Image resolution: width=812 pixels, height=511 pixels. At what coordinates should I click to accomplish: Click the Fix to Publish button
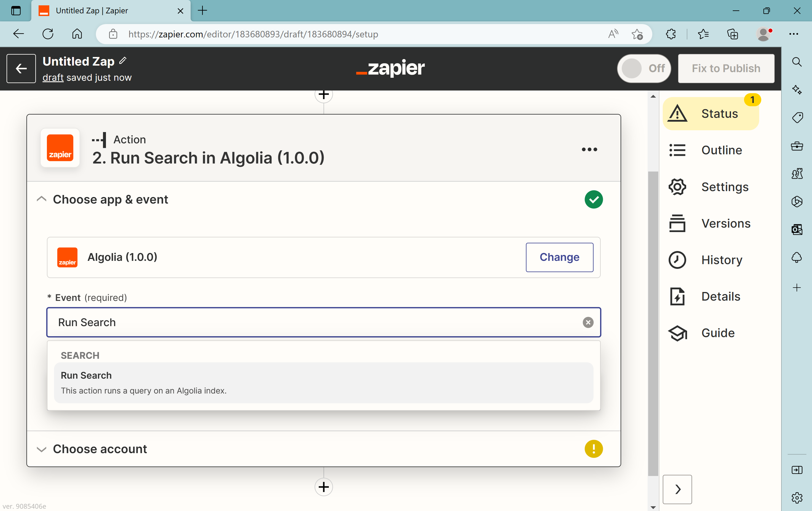click(x=726, y=69)
